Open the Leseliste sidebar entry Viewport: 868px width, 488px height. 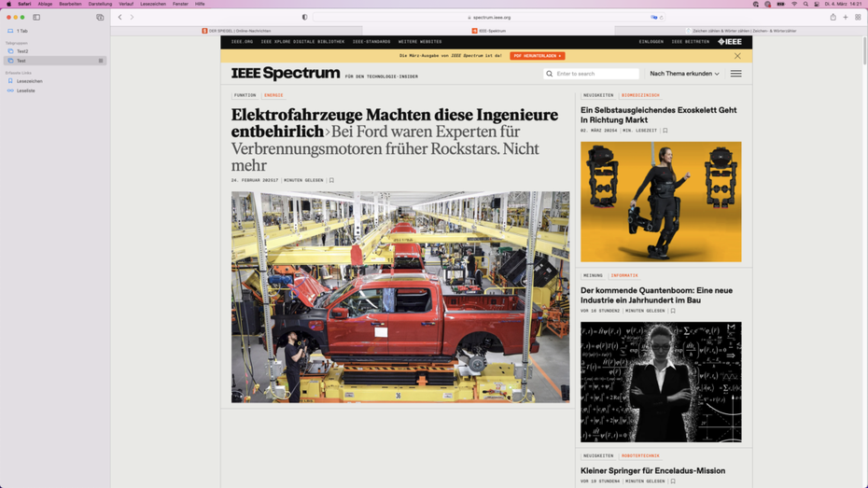pyautogui.click(x=54, y=91)
